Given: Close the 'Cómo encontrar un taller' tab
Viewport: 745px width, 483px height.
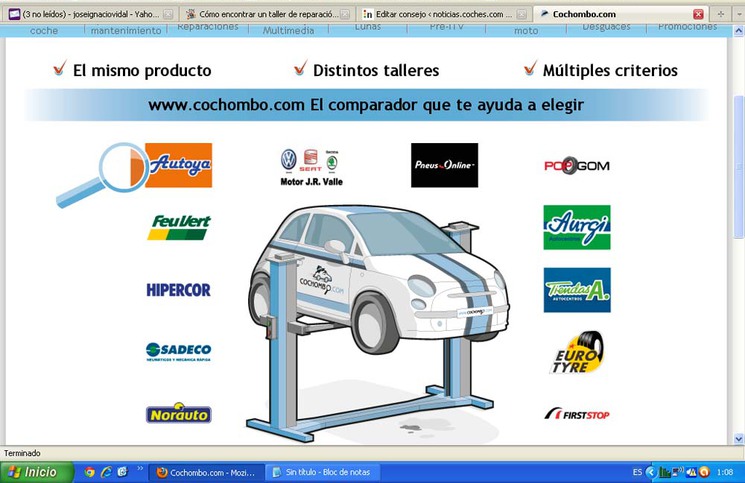Looking at the screenshot, I should (345, 14).
